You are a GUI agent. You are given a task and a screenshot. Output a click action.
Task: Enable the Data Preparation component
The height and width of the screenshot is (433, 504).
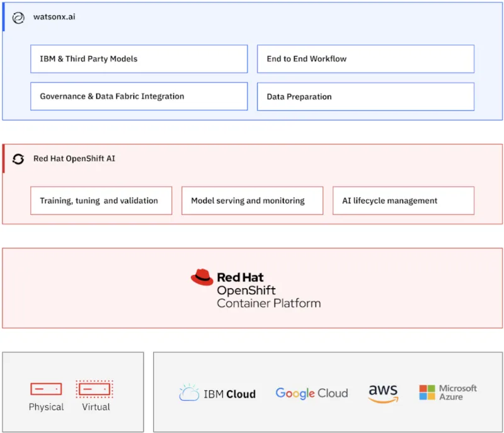pos(365,96)
